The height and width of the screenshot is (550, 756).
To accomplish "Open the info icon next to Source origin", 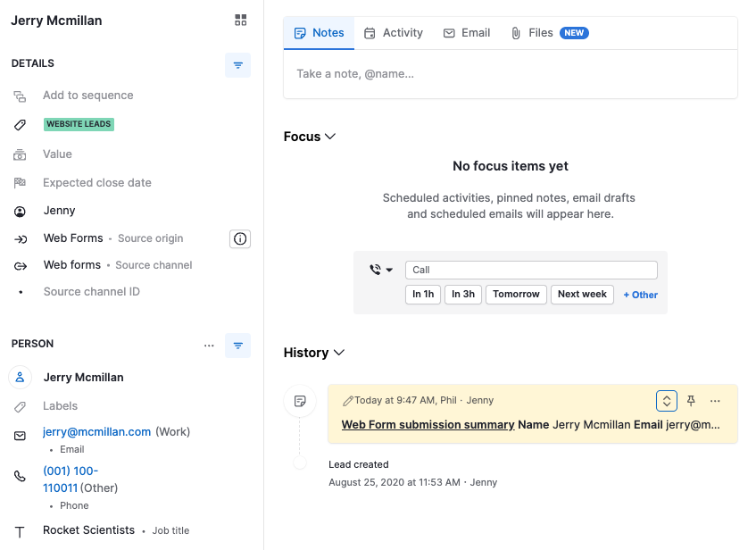I will point(239,238).
